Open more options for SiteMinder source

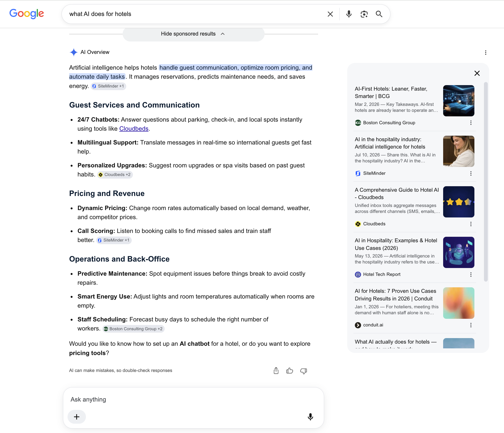tap(471, 173)
